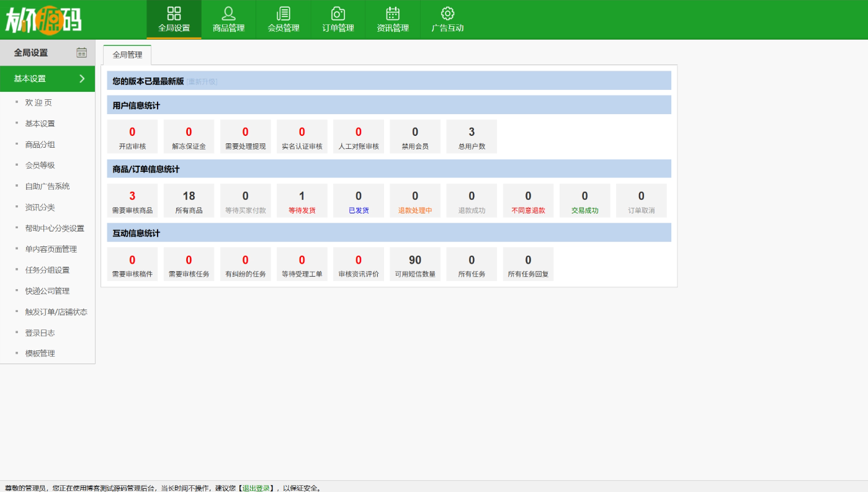Open 商品管理 via its person icon
868x492 pixels.
click(x=228, y=14)
